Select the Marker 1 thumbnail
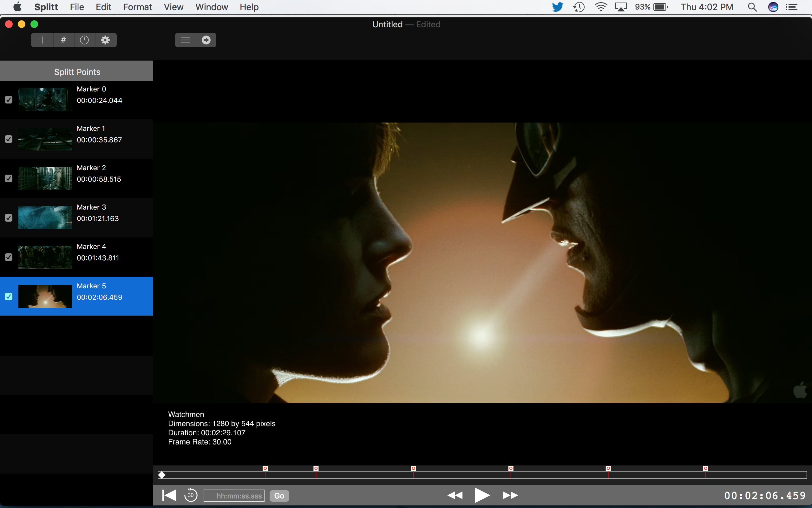This screenshot has width=812, height=508. [x=45, y=139]
